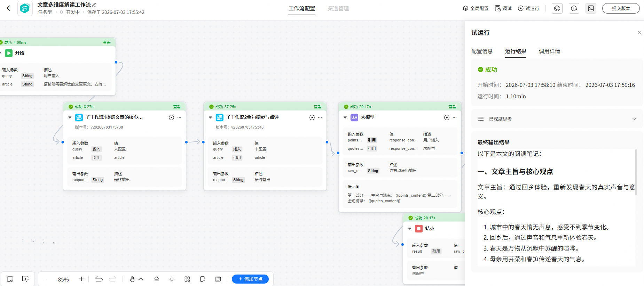644x286 pixels.
Task: Switch to the 渠道管理 tab
Action: (338, 9)
